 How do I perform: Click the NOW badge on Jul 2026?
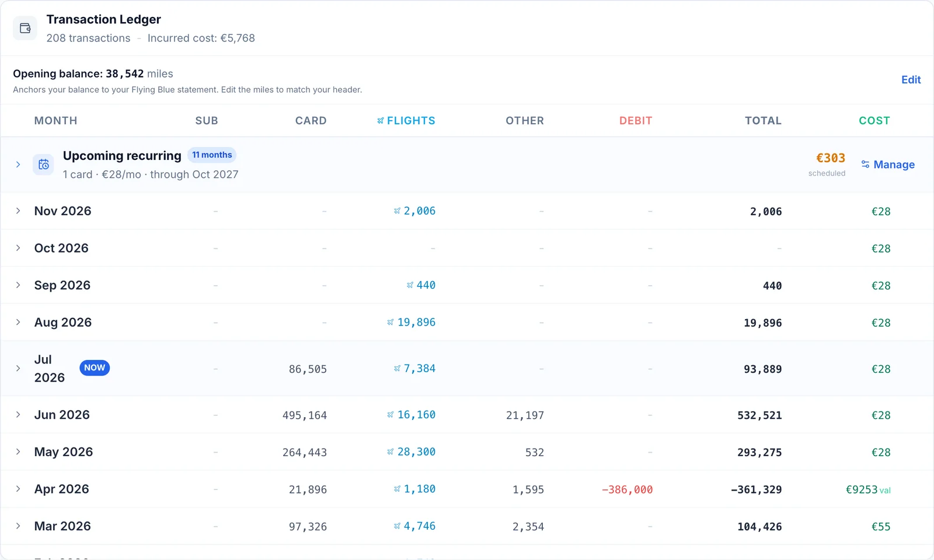pyautogui.click(x=95, y=368)
